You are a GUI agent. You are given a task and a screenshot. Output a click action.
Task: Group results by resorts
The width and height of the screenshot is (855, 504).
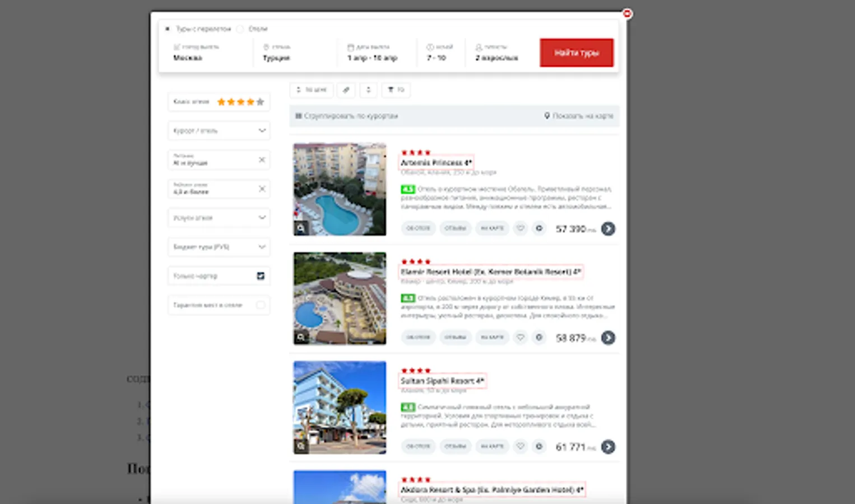(347, 116)
